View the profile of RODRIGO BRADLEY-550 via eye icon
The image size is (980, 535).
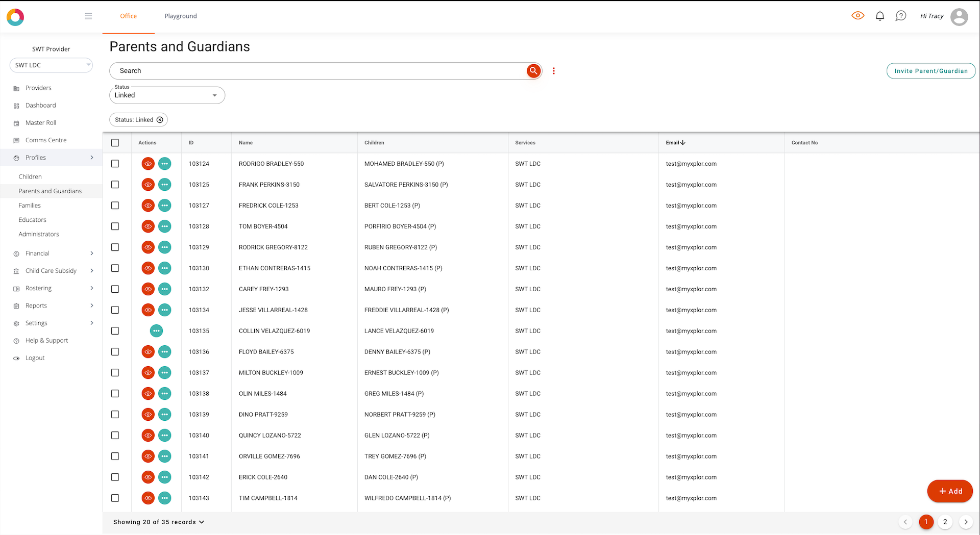(x=148, y=164)
